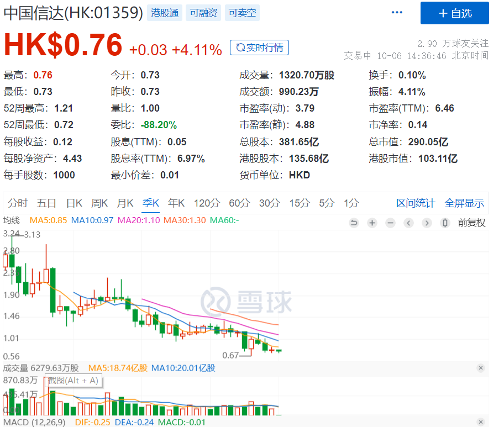Open the 月K chart tab

[x=125, y=203]
